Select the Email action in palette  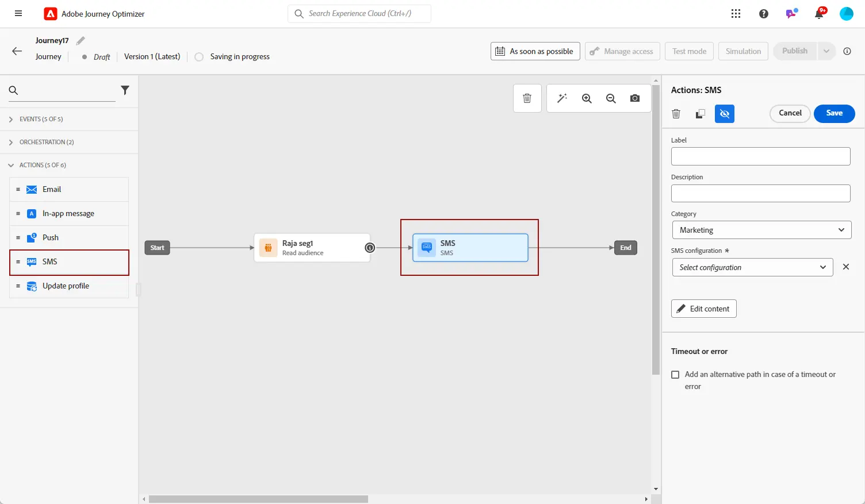coord(69,190)
